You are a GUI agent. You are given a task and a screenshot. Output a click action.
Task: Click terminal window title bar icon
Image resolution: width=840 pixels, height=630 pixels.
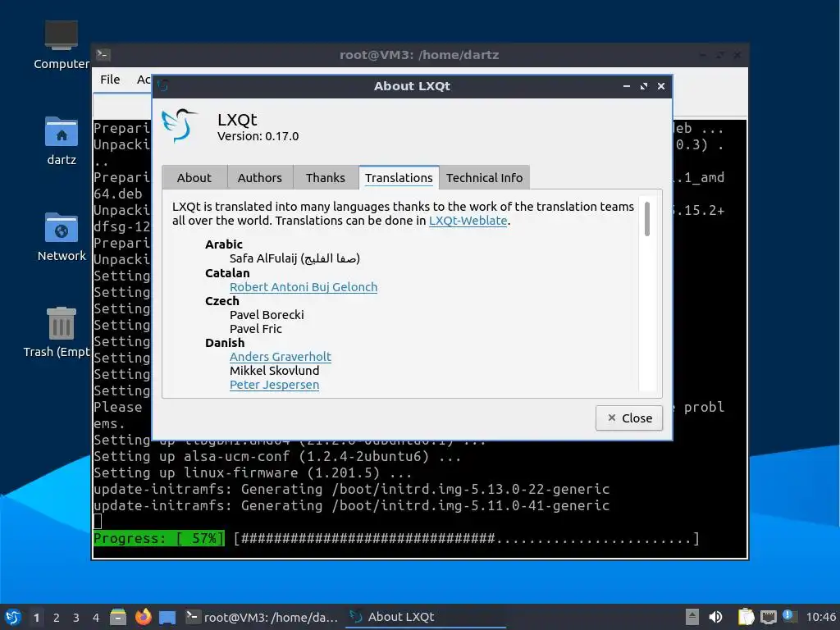click(x=103, y=55)
